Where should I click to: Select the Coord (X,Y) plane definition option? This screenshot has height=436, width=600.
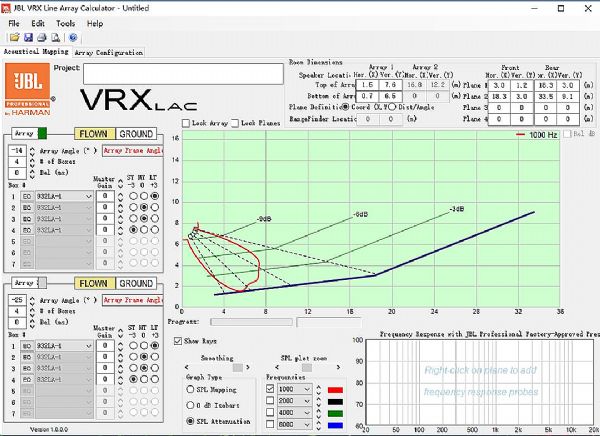(x=346, y=107)
